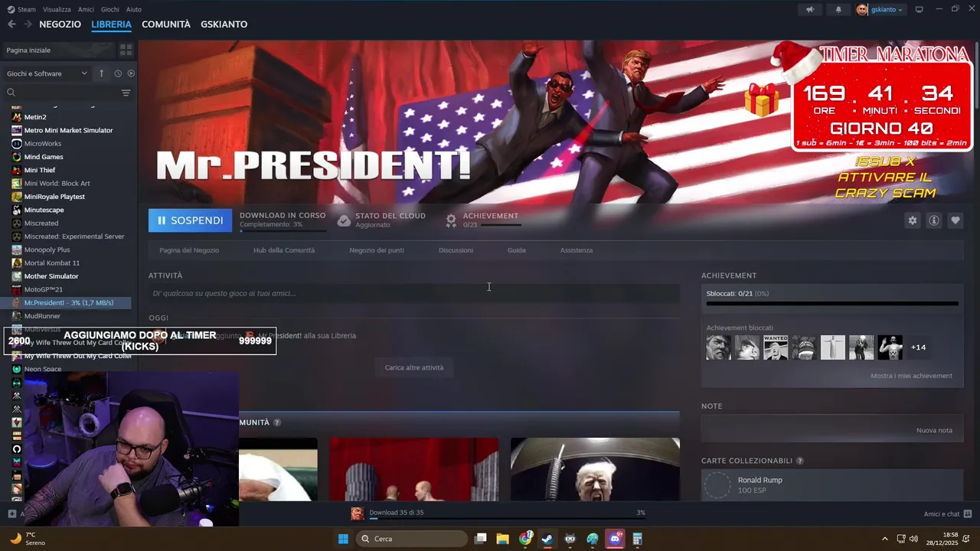Open Discord from the taskbar
The height and width of the screenshot is (551, 980).
(615, 539)
